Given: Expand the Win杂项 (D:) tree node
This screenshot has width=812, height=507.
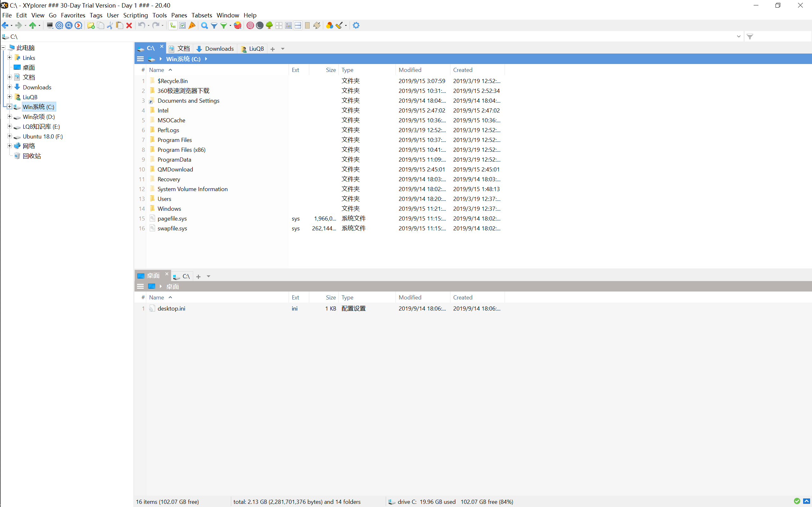Looking at the screenshot, I should 10,117.
